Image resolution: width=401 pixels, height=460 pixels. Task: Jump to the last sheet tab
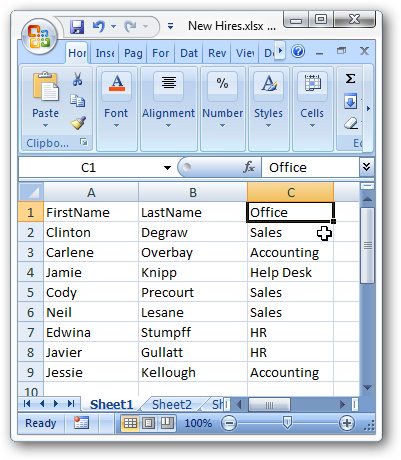click(x=71, y=404)
